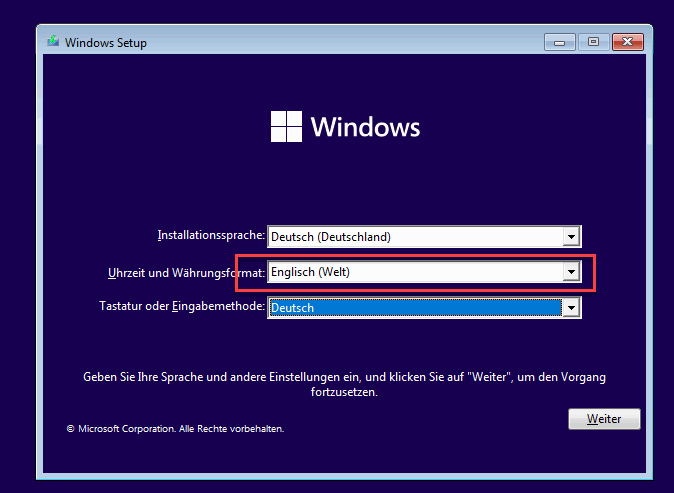Click the Installationssprache label
Screen dimensions: 674x493
coord(211,236)
